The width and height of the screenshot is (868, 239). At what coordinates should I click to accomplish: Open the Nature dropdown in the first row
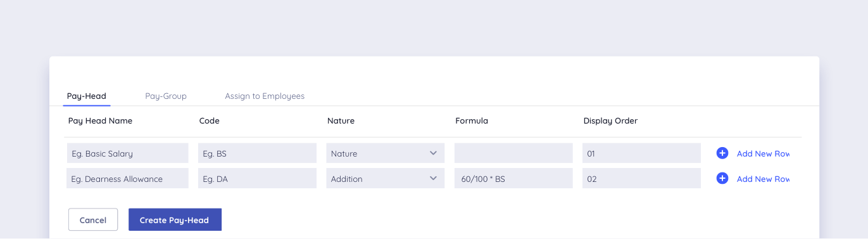385,153
